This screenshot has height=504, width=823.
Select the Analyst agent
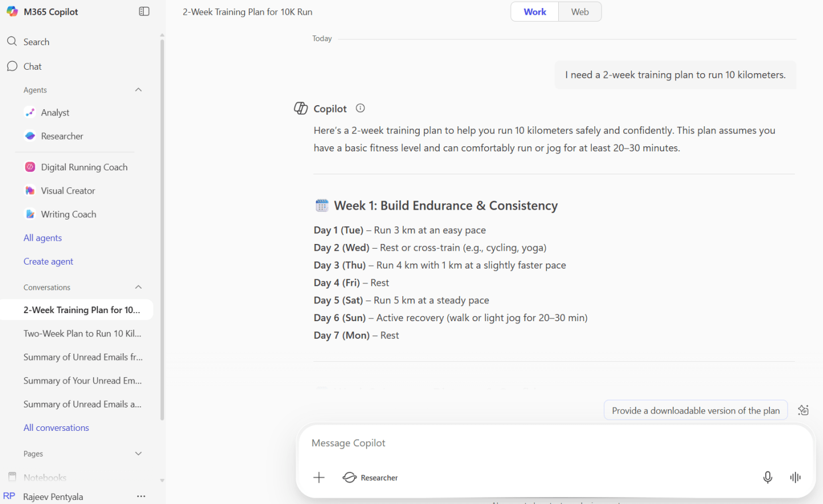pos(55,112)
